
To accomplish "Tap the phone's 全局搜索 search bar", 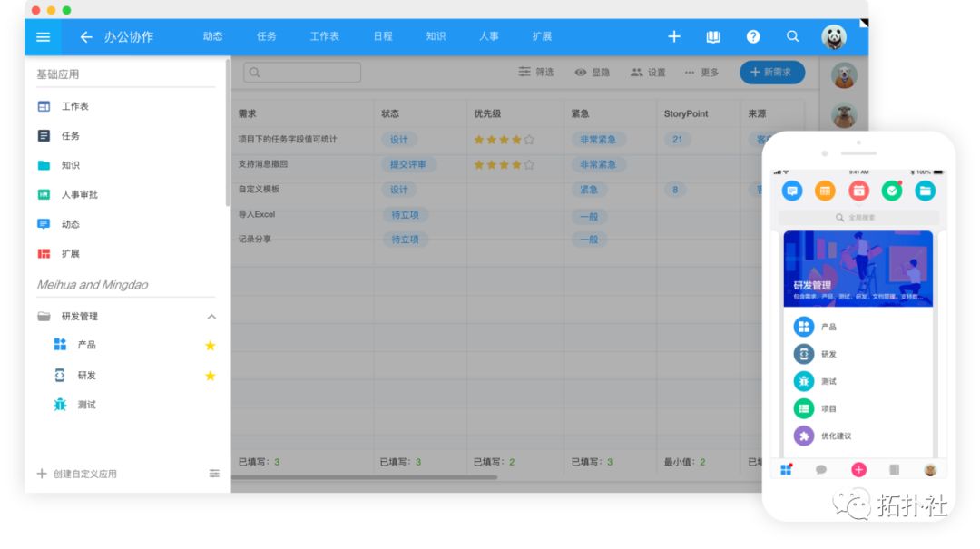I will tap(858, 218).
